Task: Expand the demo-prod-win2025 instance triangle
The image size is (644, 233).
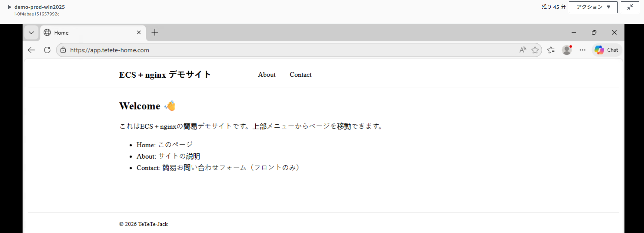Action: 9,7
